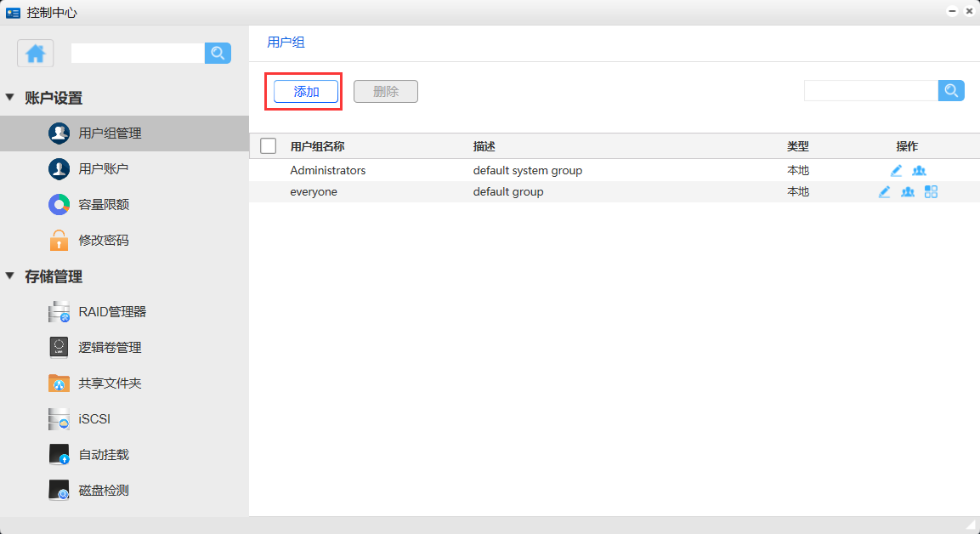
Task: Open 容量限额 in the sidebar
Action: [103, 205]
